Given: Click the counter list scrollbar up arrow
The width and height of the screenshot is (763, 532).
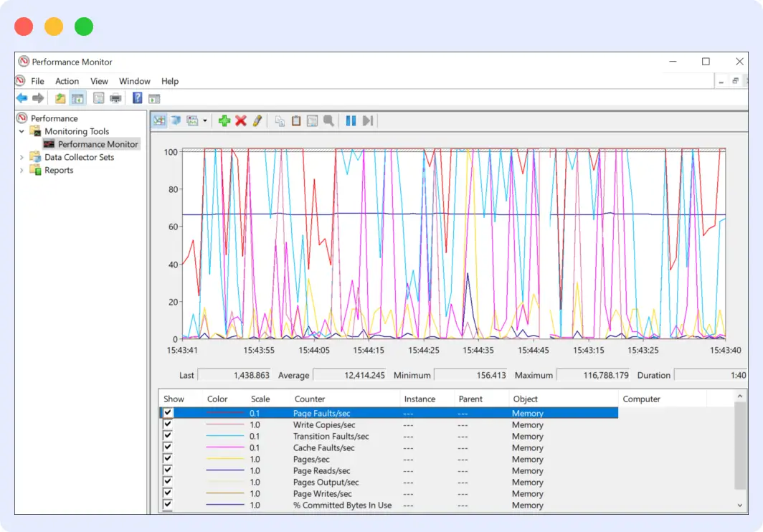Looking at the screenshot, I should [739, 396].
